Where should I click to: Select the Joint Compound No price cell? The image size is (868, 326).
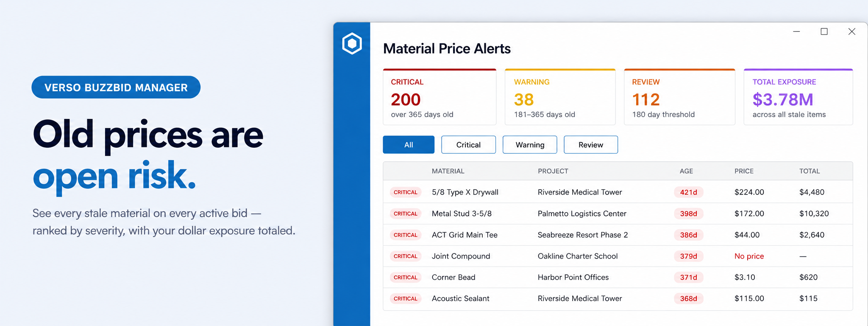pyautogui.click(x=749, y=256)
